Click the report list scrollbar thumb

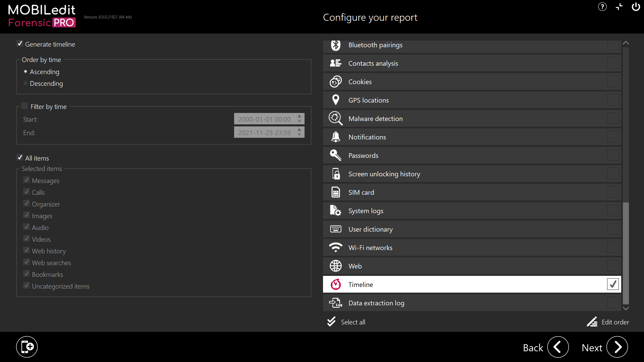(626, 253)
